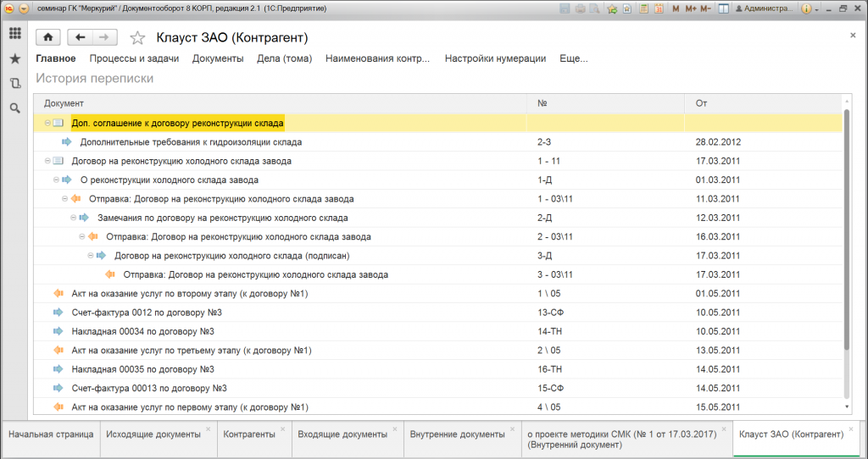Click arrow icon of 'Акт на оказание услуг по первому этапу'
This screenshot has height=459, width=868.
[58, 407]
